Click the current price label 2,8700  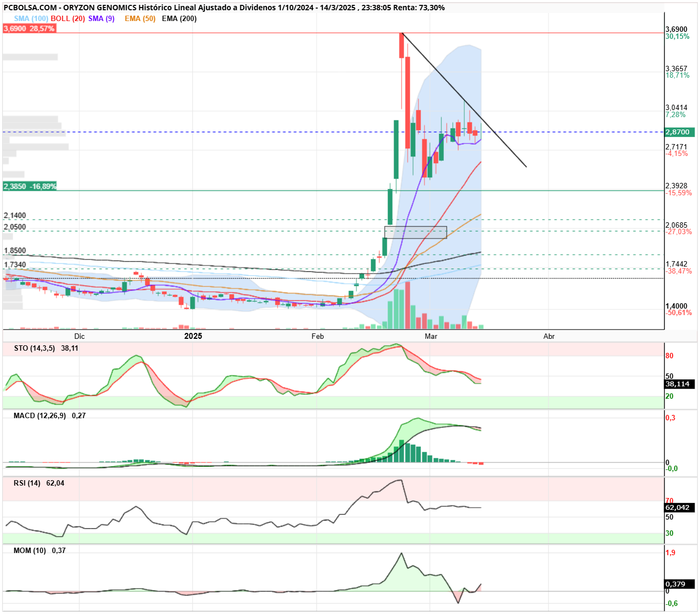point(680,132)
